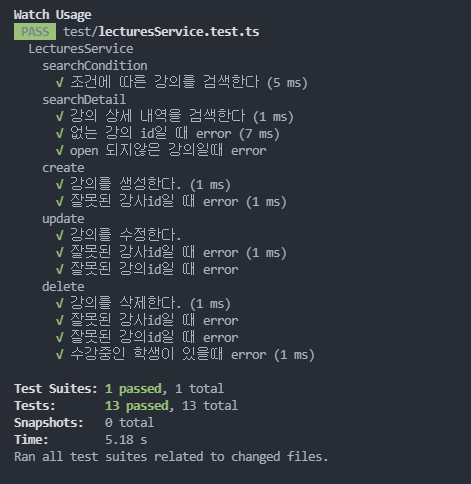Click the searchCondition describe group
Viewport: 471px width, 484px height.
95,66
